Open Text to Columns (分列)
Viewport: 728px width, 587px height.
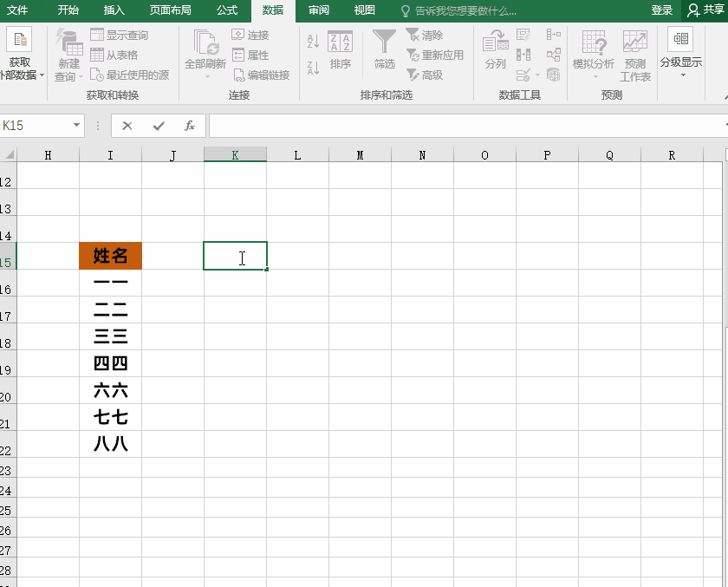click(x=496, y=49)
